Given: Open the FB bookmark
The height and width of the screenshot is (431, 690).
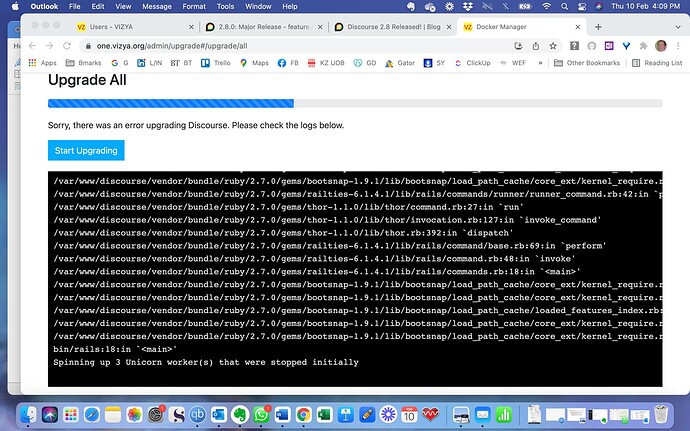Looking at the screenshot, I should (x=288, y=63).
